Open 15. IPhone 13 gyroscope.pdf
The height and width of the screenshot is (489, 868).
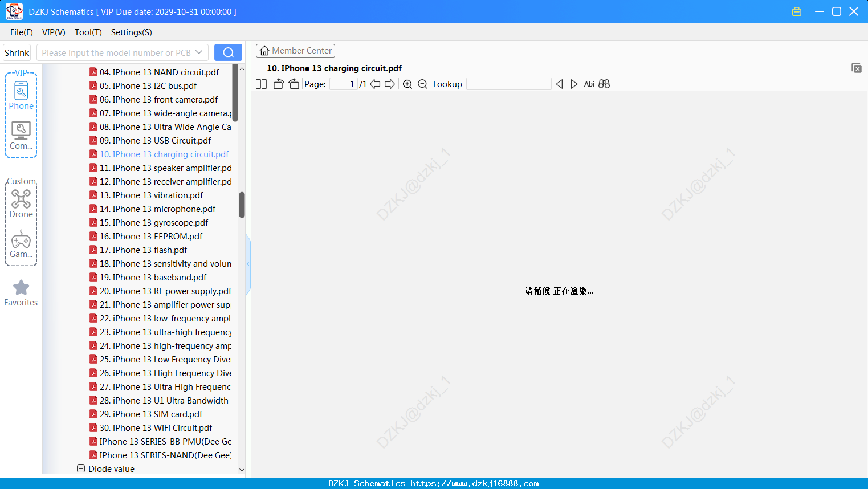click(154, 223)
